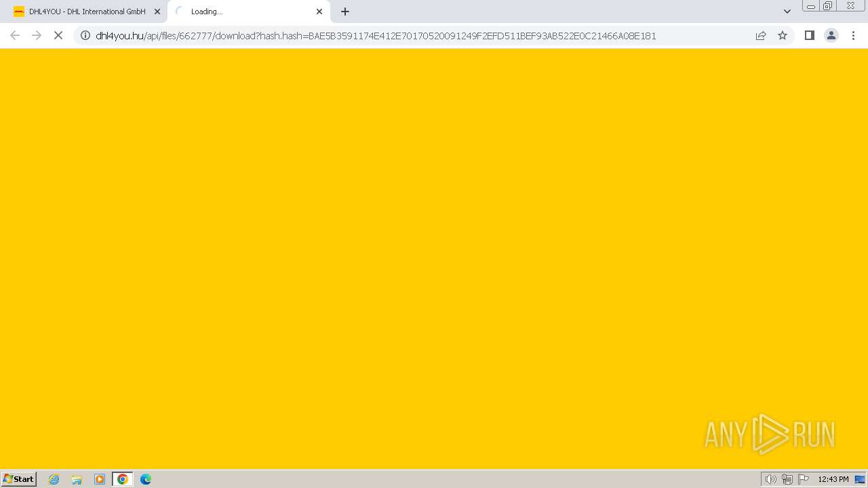Open the tab search dropdown arrow
The height and width of the screenshot is (488, 868).
787,12
